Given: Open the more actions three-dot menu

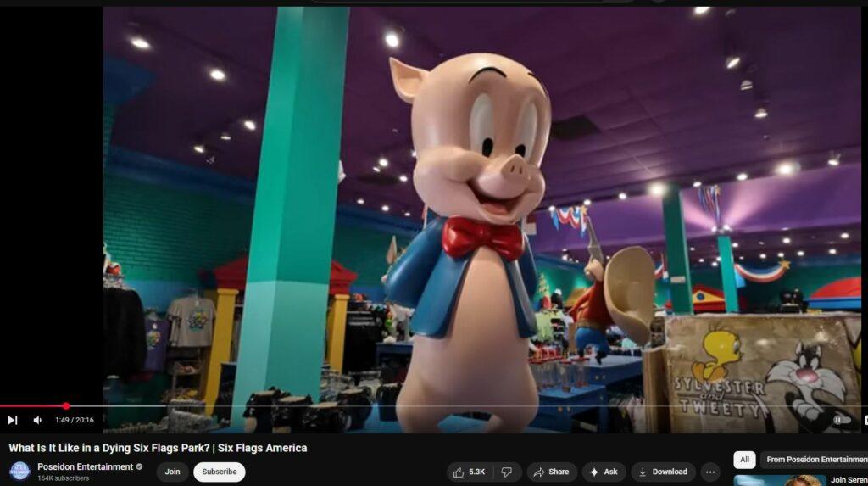Looking at the screenshot, I should (710, 472).
